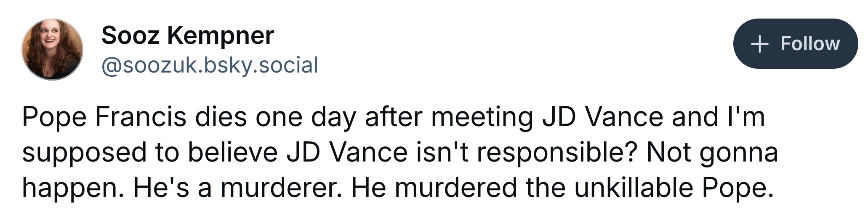The width and height of the screenshot is (868, 221).
Task: Open Sooz Kempner display name link
Action: [x=187, y=35]
